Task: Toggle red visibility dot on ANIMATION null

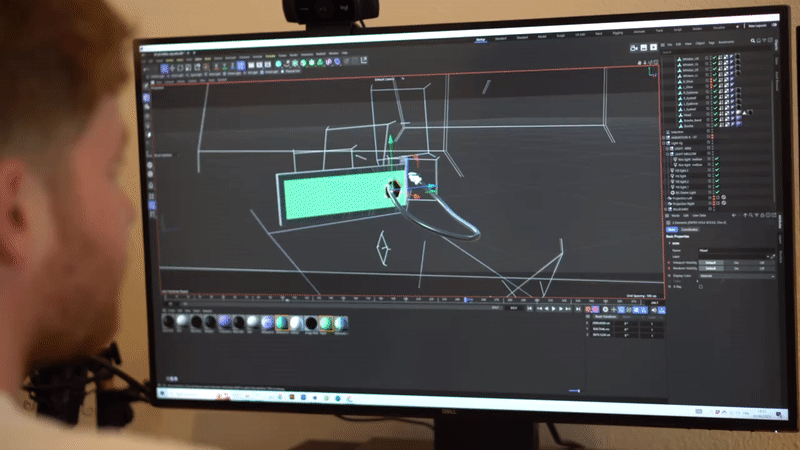Action: pyautogui.click(x=712, y=136)
